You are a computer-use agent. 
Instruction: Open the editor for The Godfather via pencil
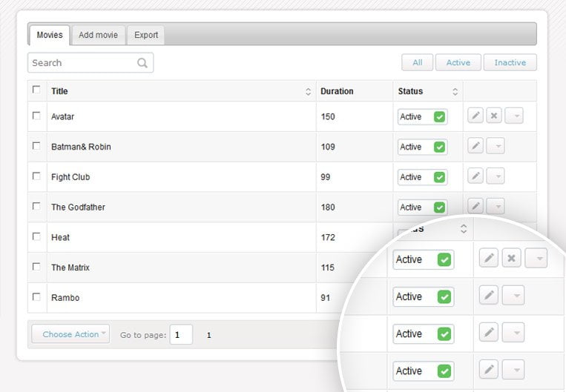tap(475, 206)
